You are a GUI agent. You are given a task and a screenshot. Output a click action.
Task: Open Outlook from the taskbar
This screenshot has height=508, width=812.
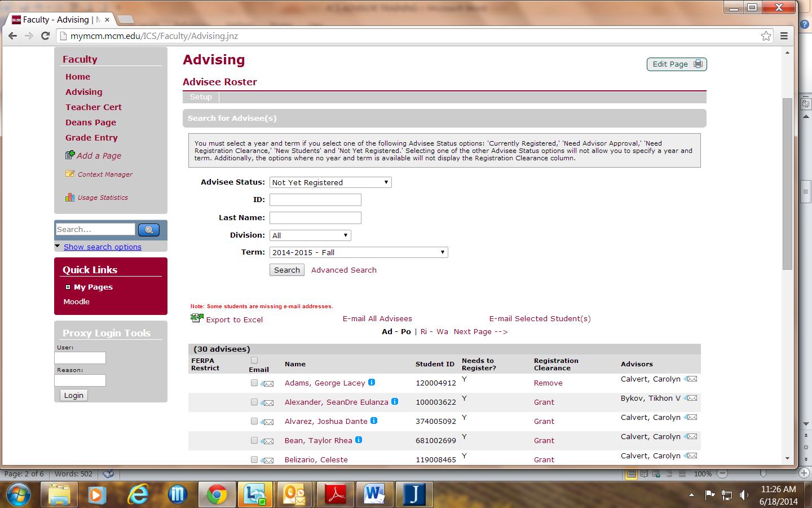[x=294, y=494]
